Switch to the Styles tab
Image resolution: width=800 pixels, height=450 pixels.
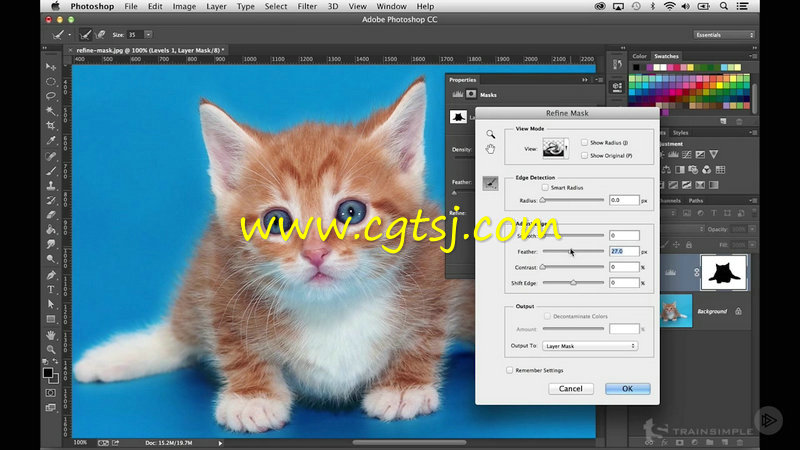(x=680, y=133)
